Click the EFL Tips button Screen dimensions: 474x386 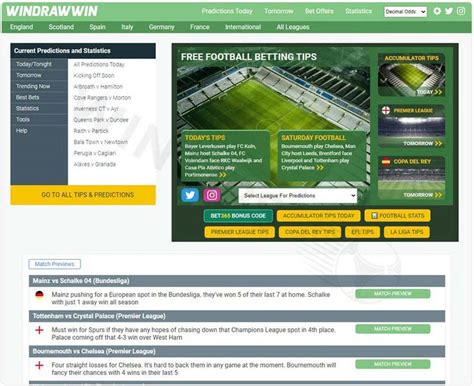click(x=362, y=232)
